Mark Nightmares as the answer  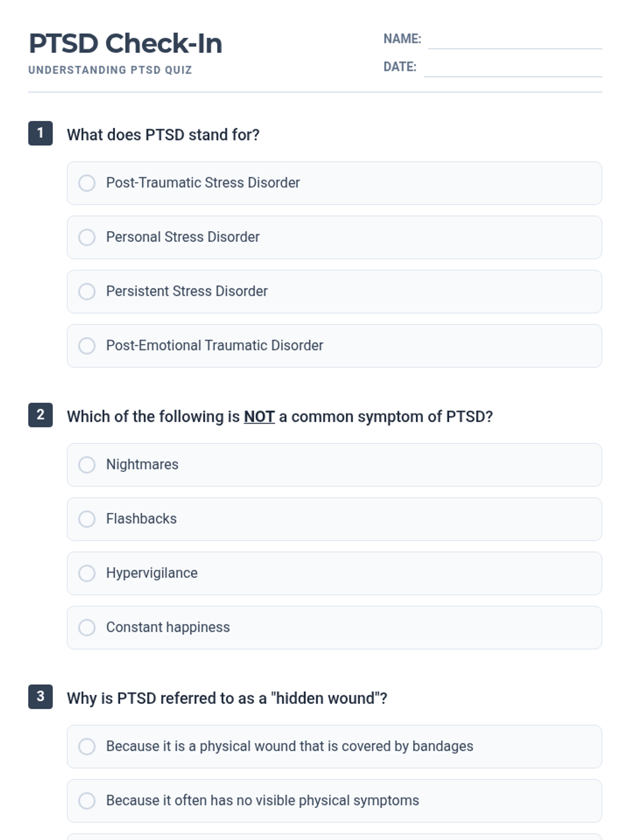[87, 465]
